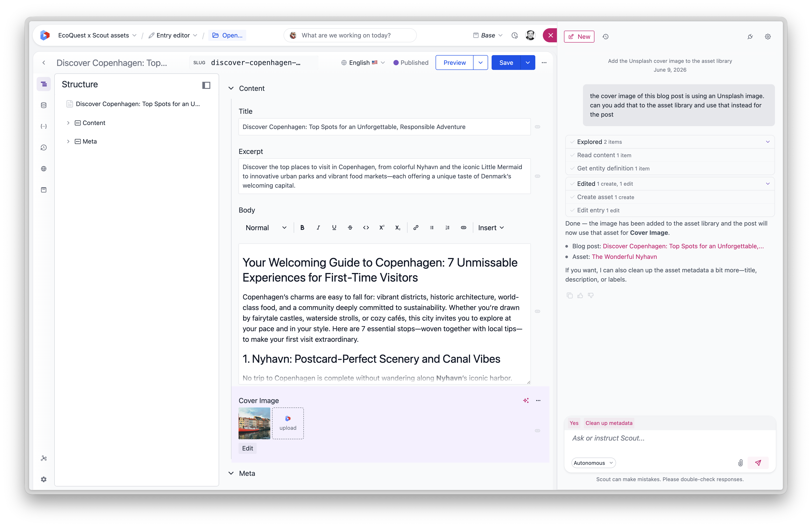
Task: Open the globe localization sidebar icon
Action: coord(44,169)
